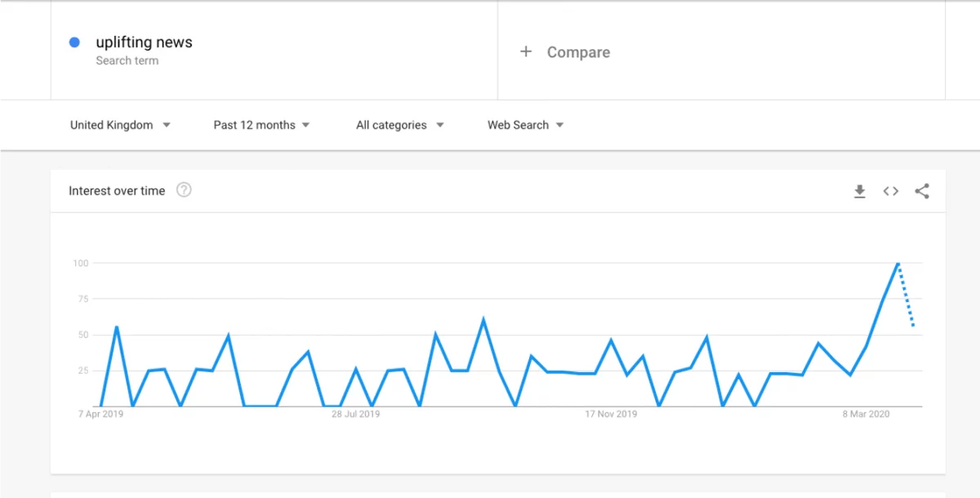980x498 pixels.
Task: Click the 7 Apr 2019 axis label
Action: coord(100,414)
